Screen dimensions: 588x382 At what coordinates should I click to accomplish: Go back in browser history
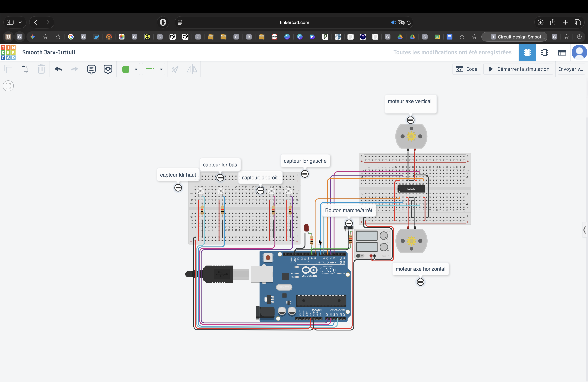(x=36, y=22)
